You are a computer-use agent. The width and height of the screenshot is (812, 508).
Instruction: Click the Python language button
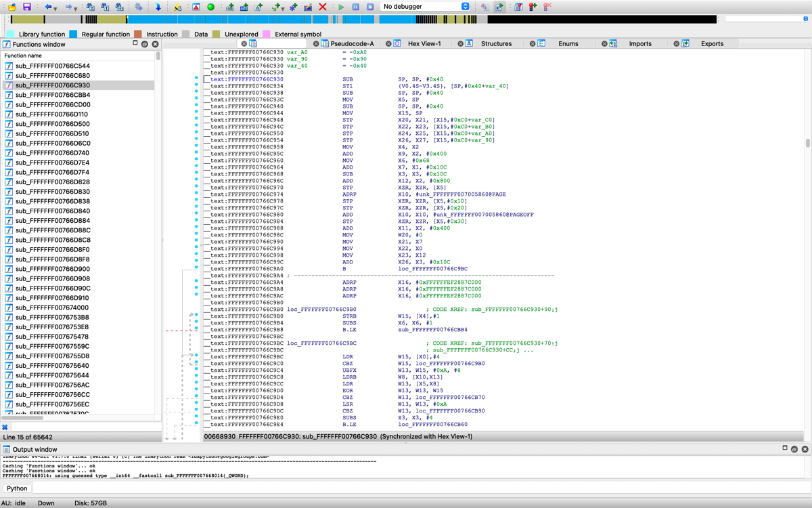click(x=17, y=488)
